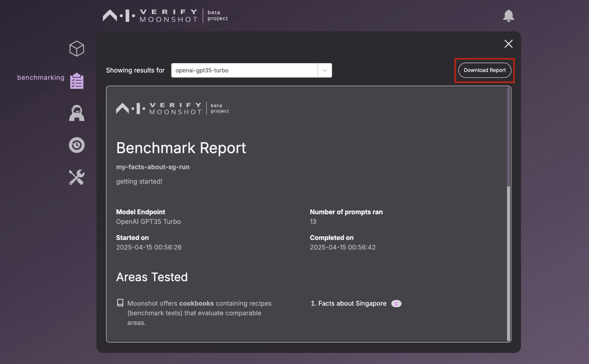This screenshot has height=364, width=589.
Task: Click the Moonshot logo inside the report
Action: pyautogui.click(x=173, y=109)
